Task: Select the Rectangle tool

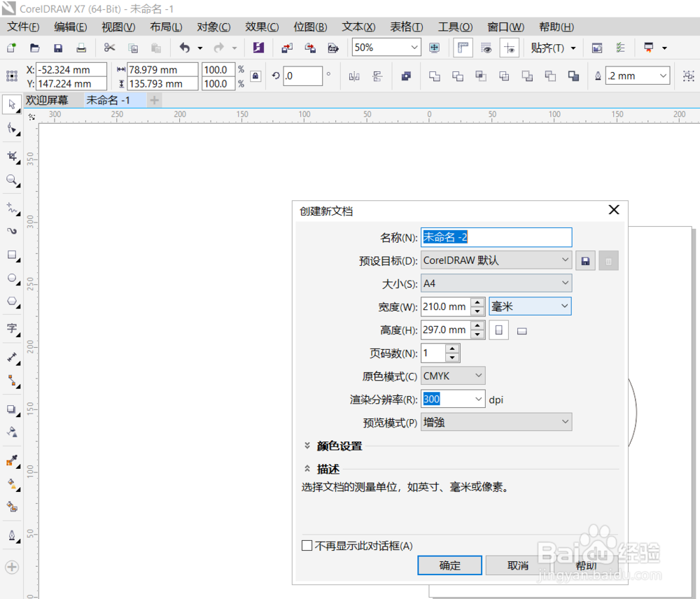Action: (x=12, y=255)
